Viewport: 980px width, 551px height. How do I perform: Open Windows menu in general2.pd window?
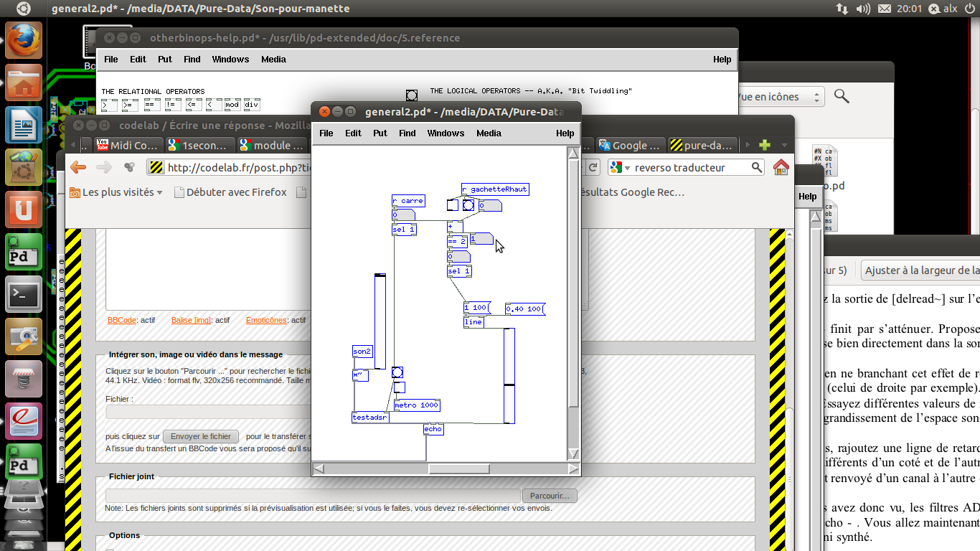(x=446, y=133)
